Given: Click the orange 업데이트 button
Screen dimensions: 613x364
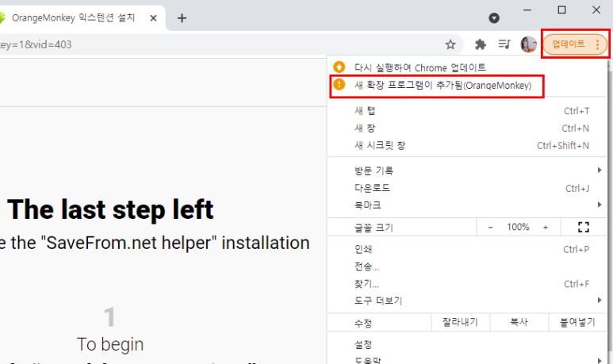Looking at the screenshot, I should click(x=568, y=44).
